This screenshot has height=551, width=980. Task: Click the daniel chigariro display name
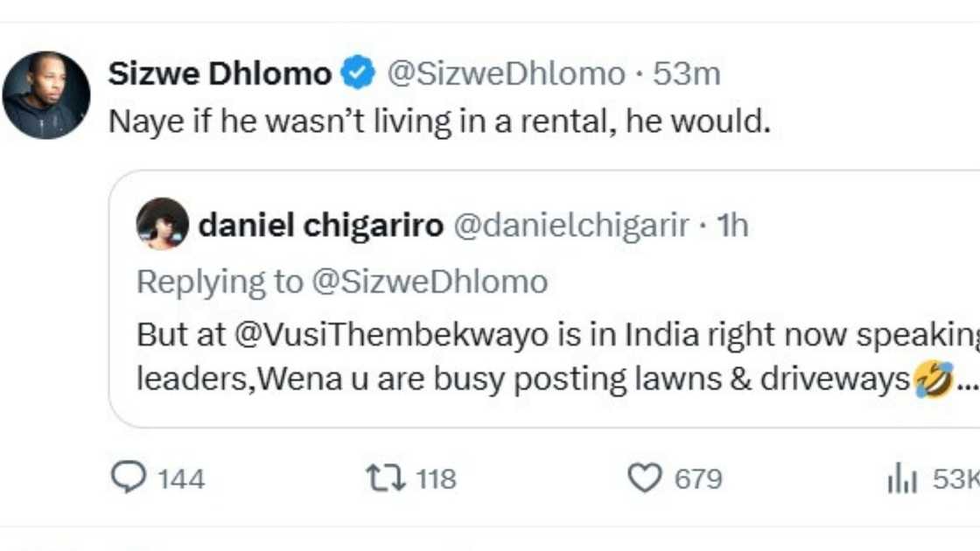[321, 226]
